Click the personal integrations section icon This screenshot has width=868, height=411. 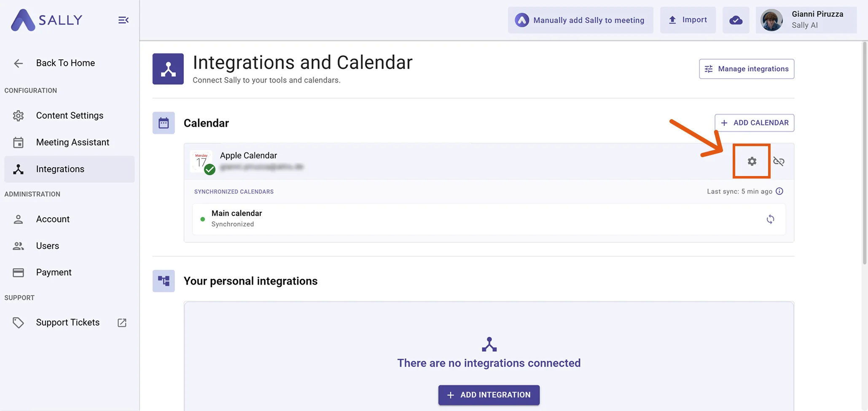click(x=164, y=281)
